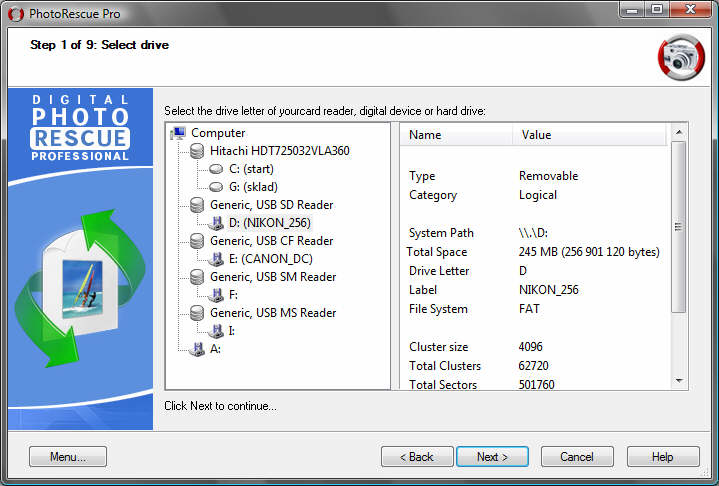Click the value 245 MB (256 901 120 bytes)
This screenshot has width=719, height=486.
[589, 252]
